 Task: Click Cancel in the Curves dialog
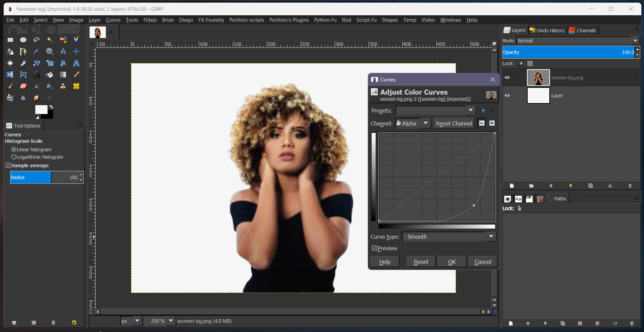coord(482,262)
